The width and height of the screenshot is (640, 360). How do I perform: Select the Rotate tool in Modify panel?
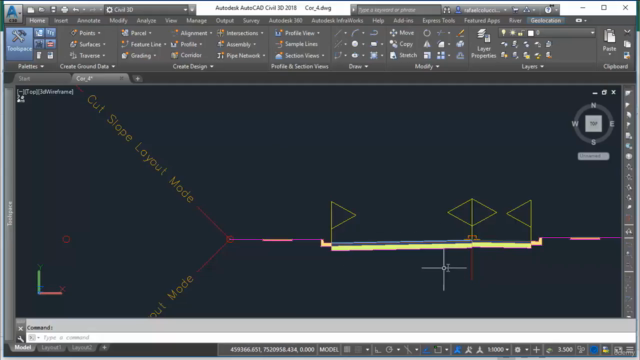pos(427,33)
